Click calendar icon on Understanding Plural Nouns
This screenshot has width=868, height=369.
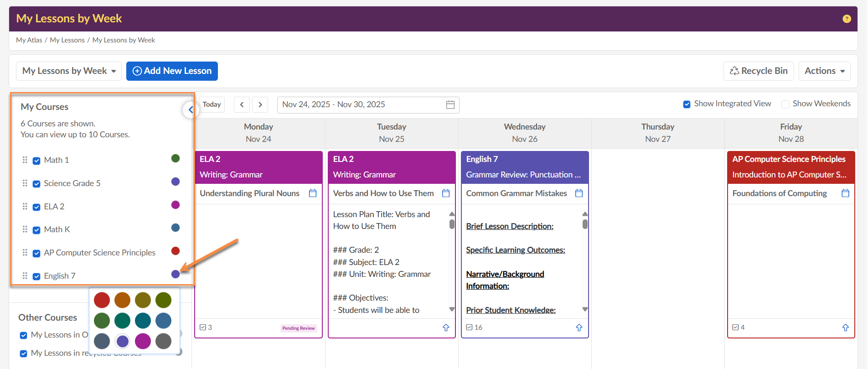point(313,193)
